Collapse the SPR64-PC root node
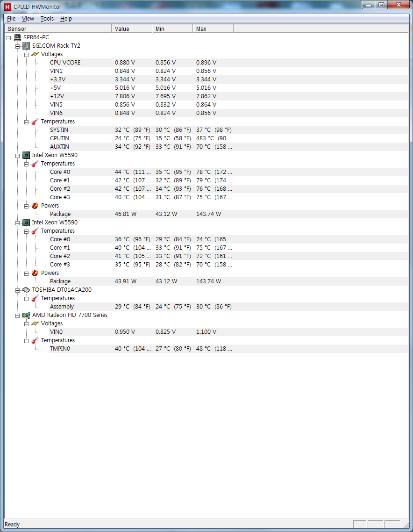Screen dimensions: 413x532 pos(9,38)
